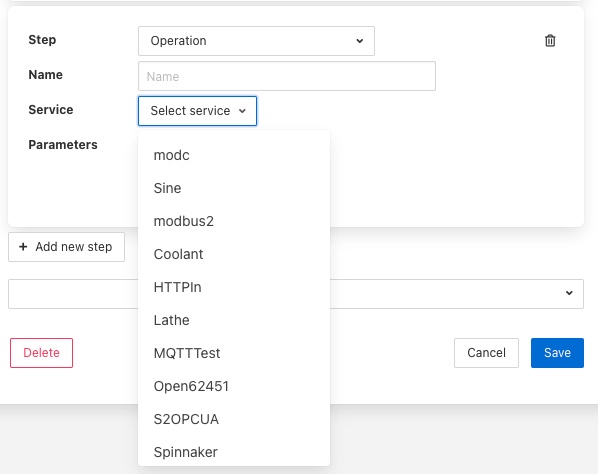Cancel the form changes
The image size is (598, 474).
coord(486,353)
